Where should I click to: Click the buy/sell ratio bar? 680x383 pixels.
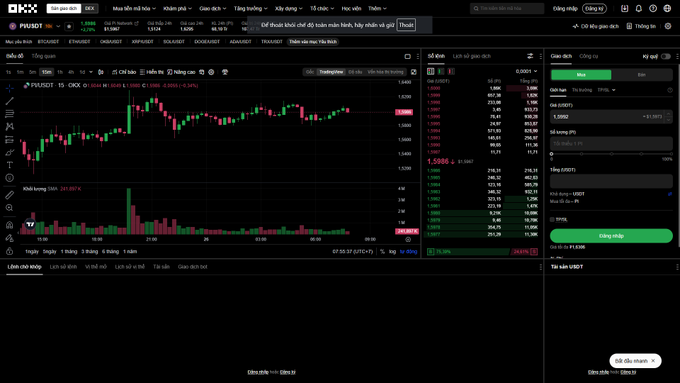click(482, 252)
